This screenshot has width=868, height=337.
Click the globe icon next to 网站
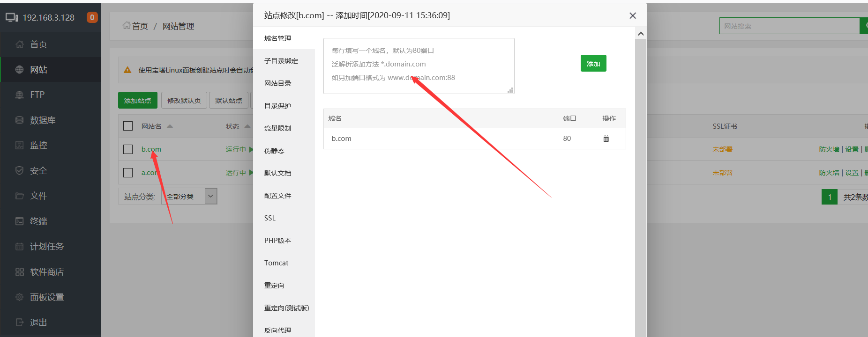click(x=19, y=70)
